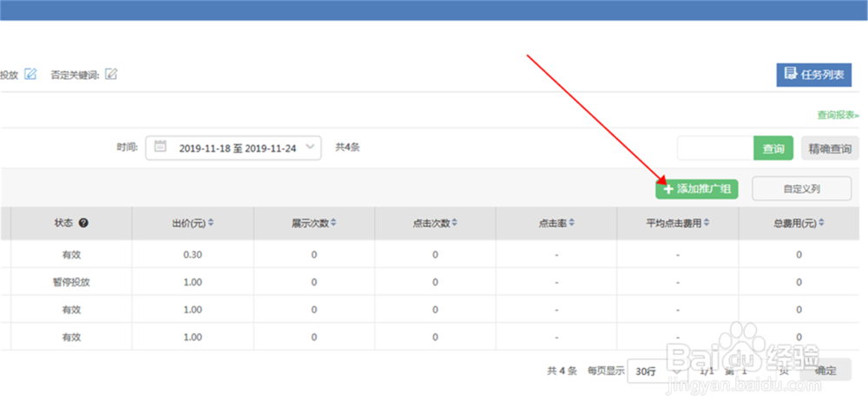Open 精确查询 precise search
Image resolution: width=868 pixels, height=414 pixels.
point(830,148)
